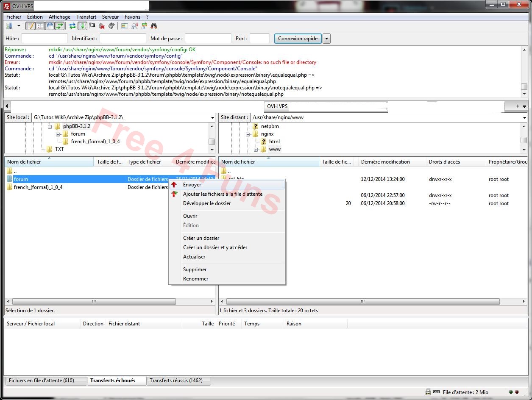The height and width of the screenshot is (400, 532).
Task: Cancel the current operation
Action: tap(92, 25)
